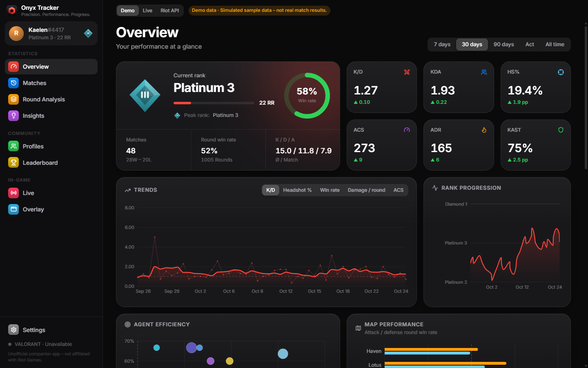Open Profiles community icon
The height and width of the screenshot is (368, 588).
pos(13,146)
